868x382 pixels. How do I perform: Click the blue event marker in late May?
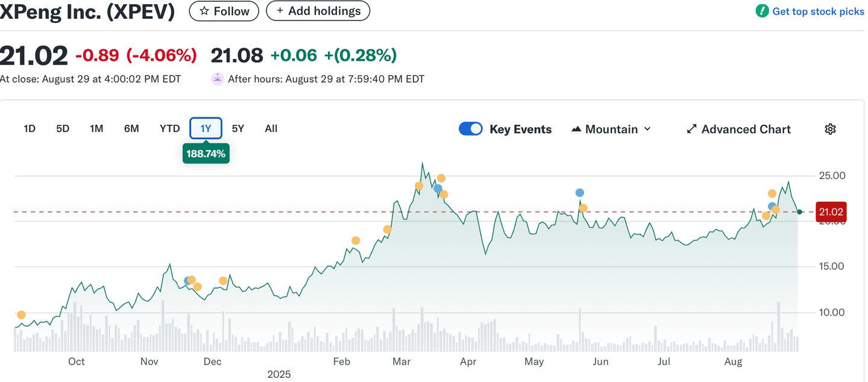pos(580,193)
